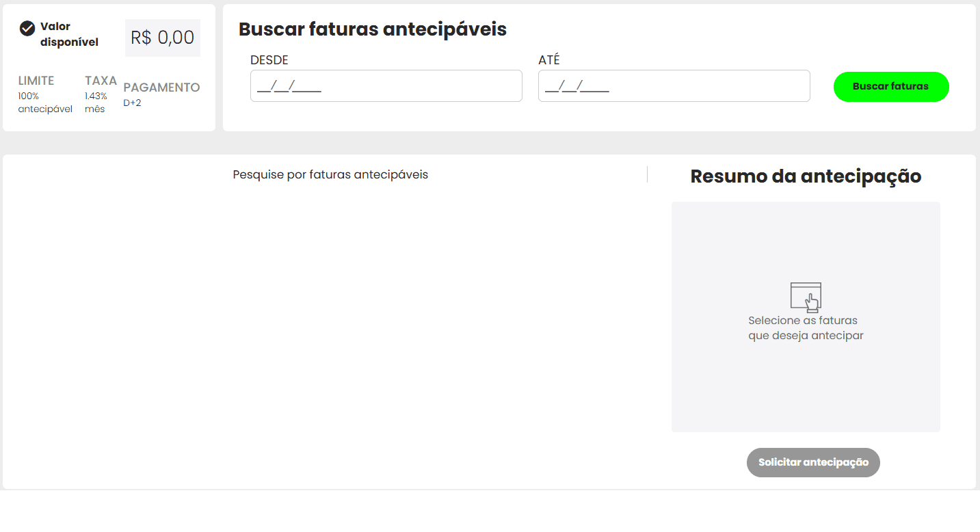Click the LIMITE label

pyautogui.click(x=36, y=81)
